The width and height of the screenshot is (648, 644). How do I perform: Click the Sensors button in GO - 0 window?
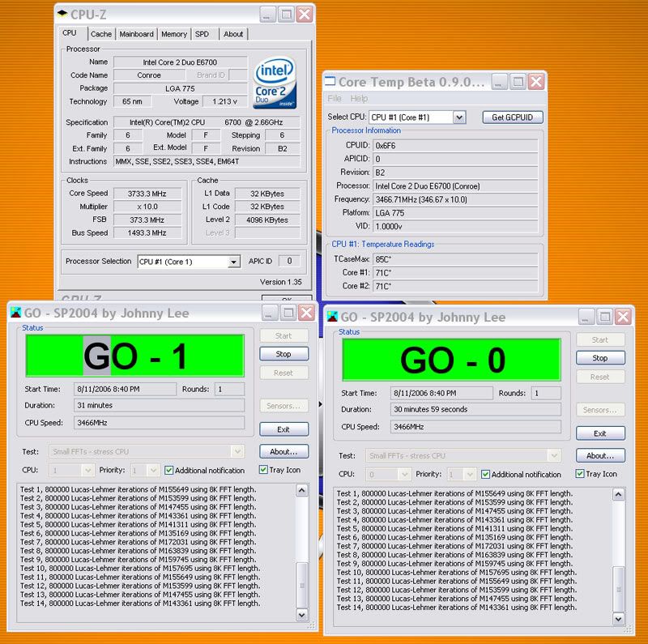click(x=600, y=410)
